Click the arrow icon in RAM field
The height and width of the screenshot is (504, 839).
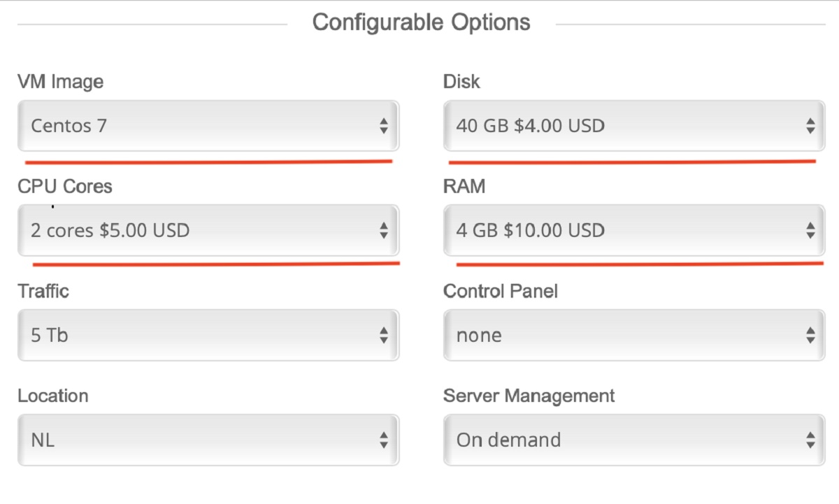810,230
